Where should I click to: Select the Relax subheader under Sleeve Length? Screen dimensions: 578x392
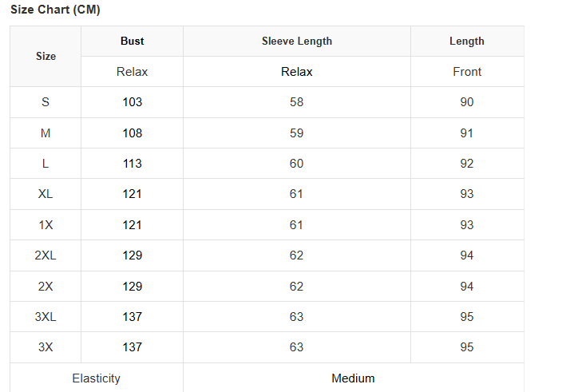point(297,72)
